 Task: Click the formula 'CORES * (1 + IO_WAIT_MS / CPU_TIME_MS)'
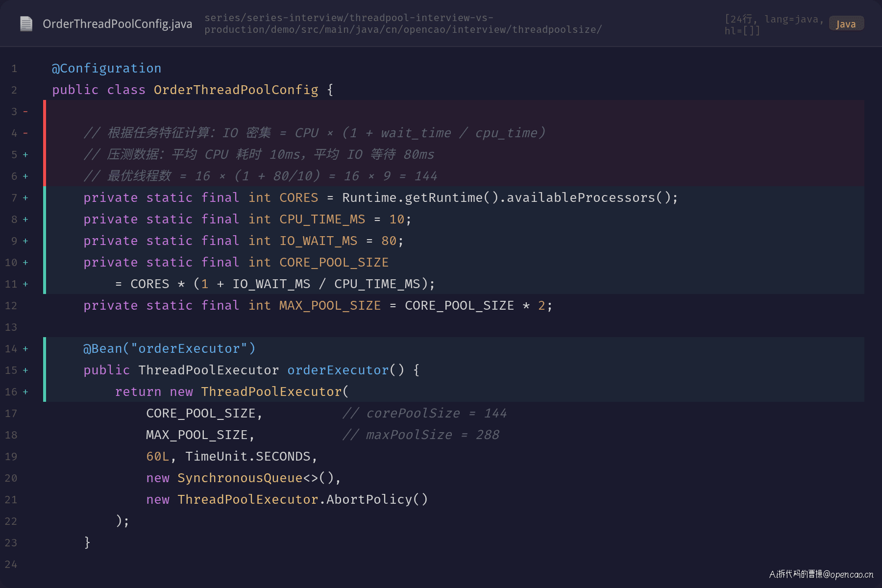tap(279, 284)
